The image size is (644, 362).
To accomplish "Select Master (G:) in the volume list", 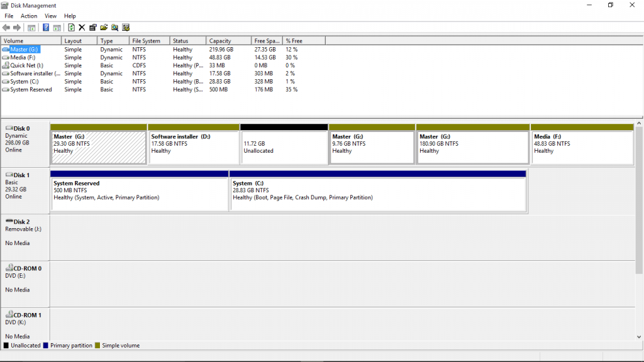I will point(25,49).
